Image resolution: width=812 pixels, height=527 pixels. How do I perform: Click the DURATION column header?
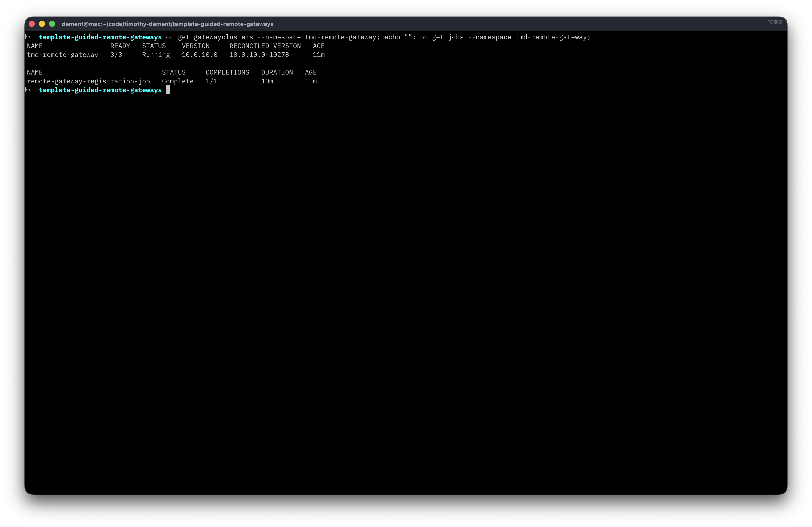pyautogui.click(x=277, y=72)
